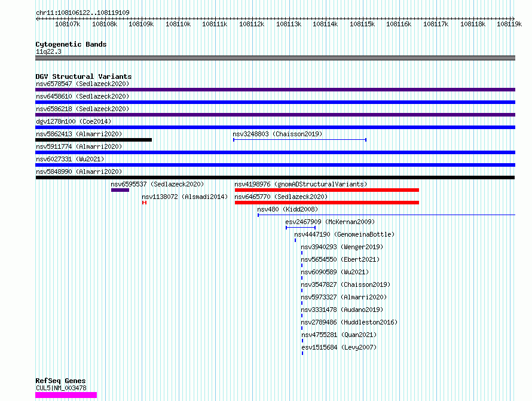This screenshot has height=401, width=532.
Task: Select red bar under nsv4198976
Action: 327,190
